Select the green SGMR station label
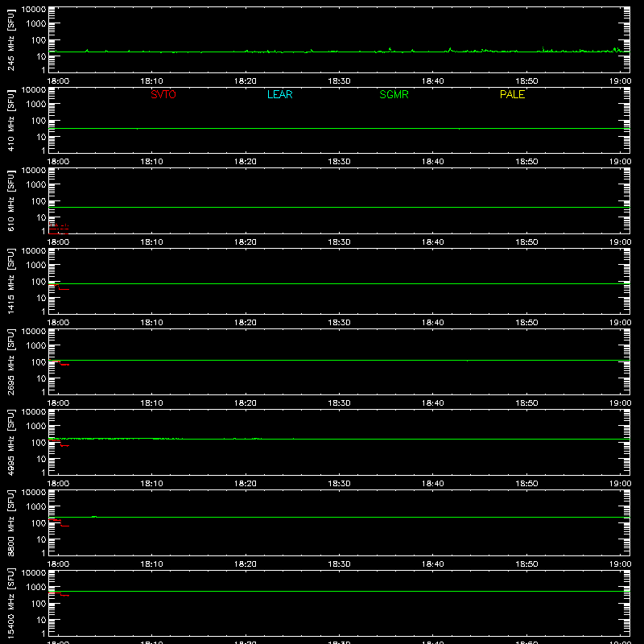Viewport: 644px width, 644px height. [x=394, y=94]
